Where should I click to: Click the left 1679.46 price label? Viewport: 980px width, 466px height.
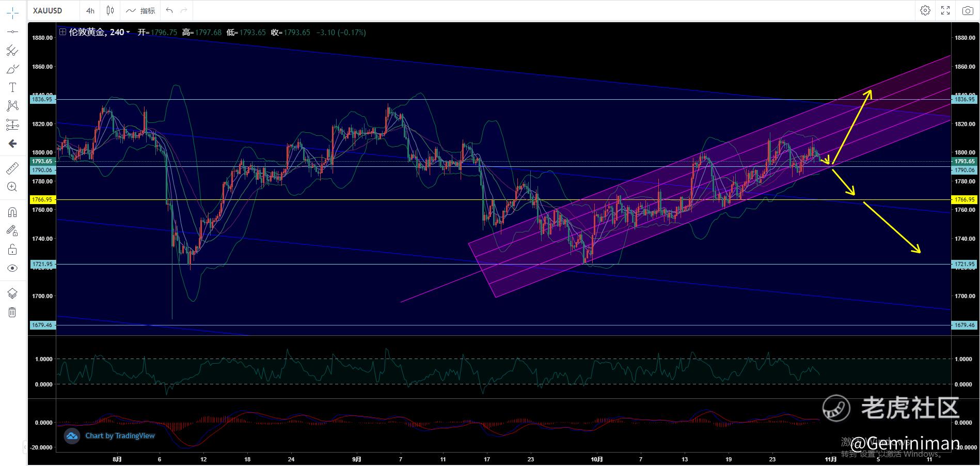pos(42,325)
